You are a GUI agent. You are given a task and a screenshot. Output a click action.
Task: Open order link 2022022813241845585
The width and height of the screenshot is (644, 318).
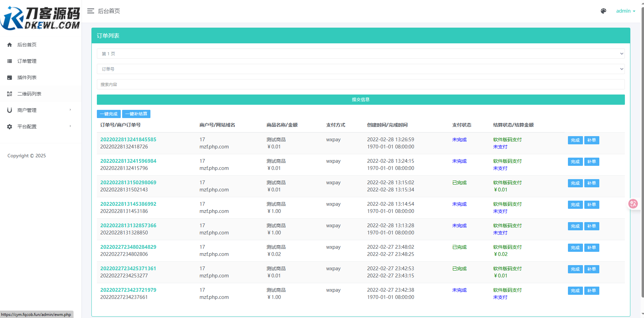tap(128, 140)
